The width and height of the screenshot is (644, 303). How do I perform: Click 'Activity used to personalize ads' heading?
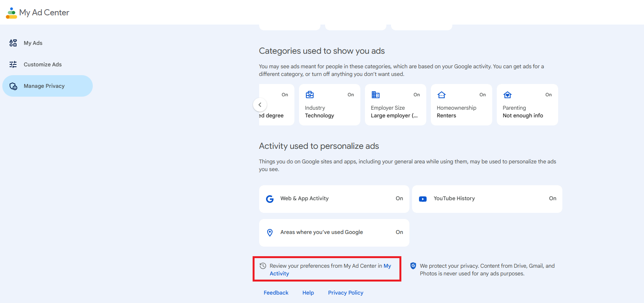point(319,146)
